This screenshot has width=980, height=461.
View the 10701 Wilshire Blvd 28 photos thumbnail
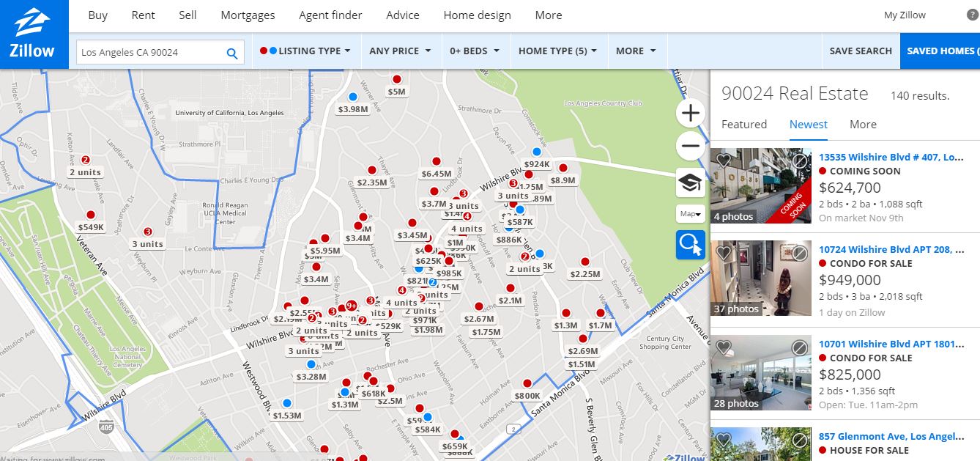pos(761,372)
